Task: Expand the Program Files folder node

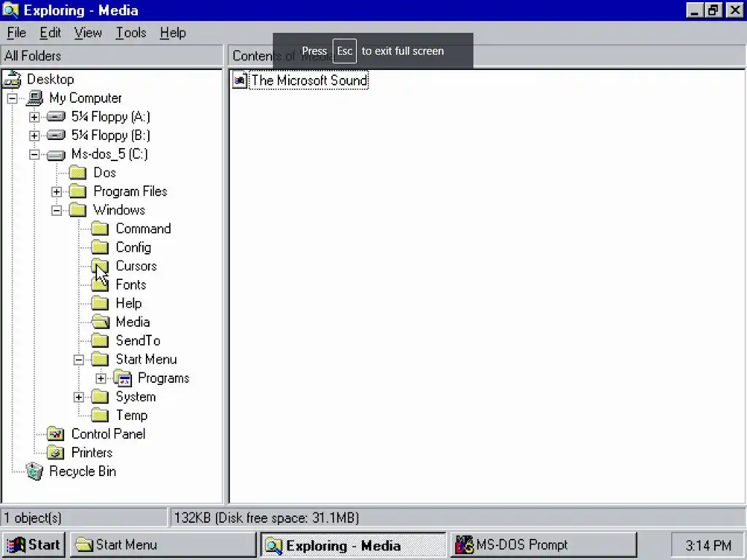Action: coord(57,192)
